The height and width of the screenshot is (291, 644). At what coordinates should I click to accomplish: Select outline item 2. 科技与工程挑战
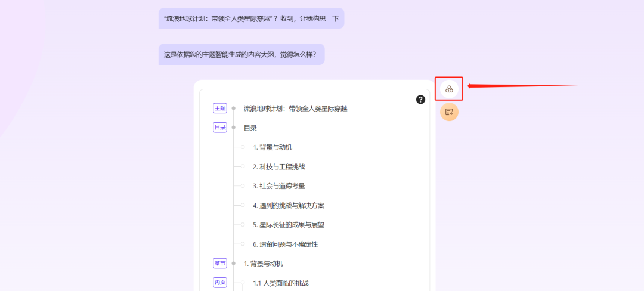278,167
